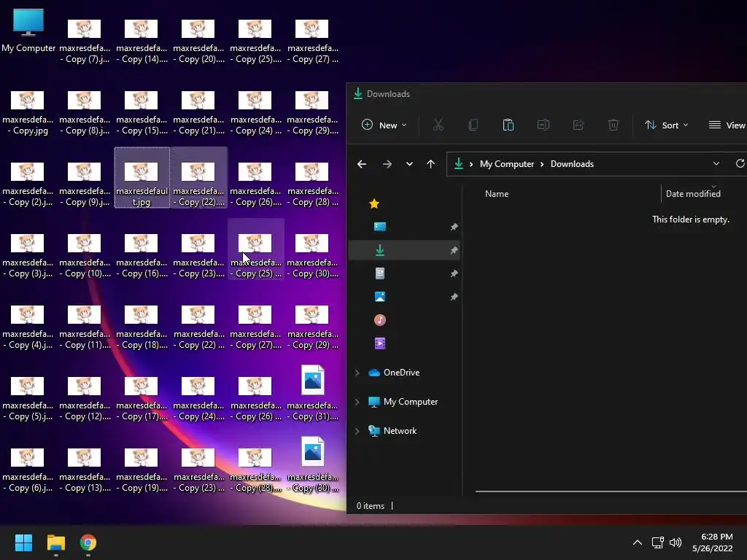Open File Explorer from taskbar
747x560 pixels.
click(x=55, y=542)
